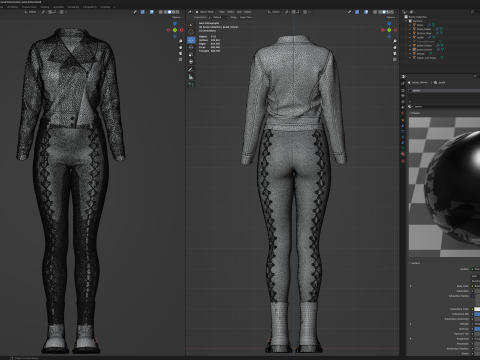Open the Material properties tab

coord(403,154)
